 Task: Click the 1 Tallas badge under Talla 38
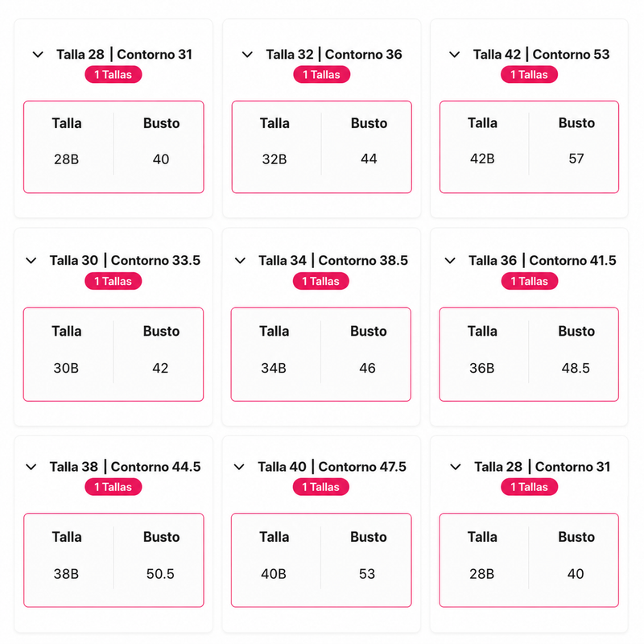click(x=114, y=487)
